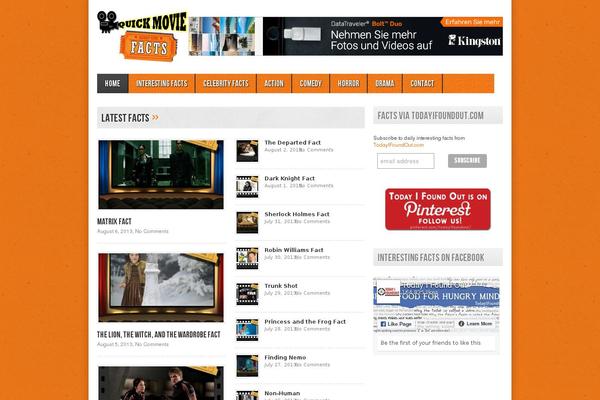Open the Matrix Fact large thumbnail
This screenshot has width=600, height=400.
pos(161,174)
